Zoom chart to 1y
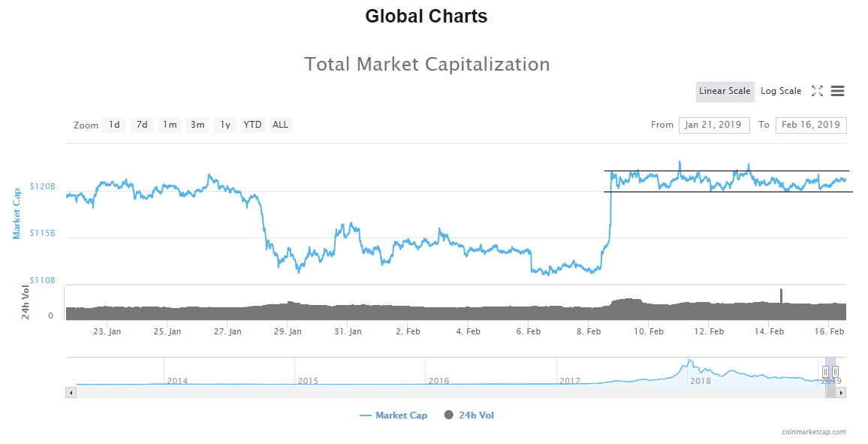This screenshot has width=868, height=444. (225, 125)
